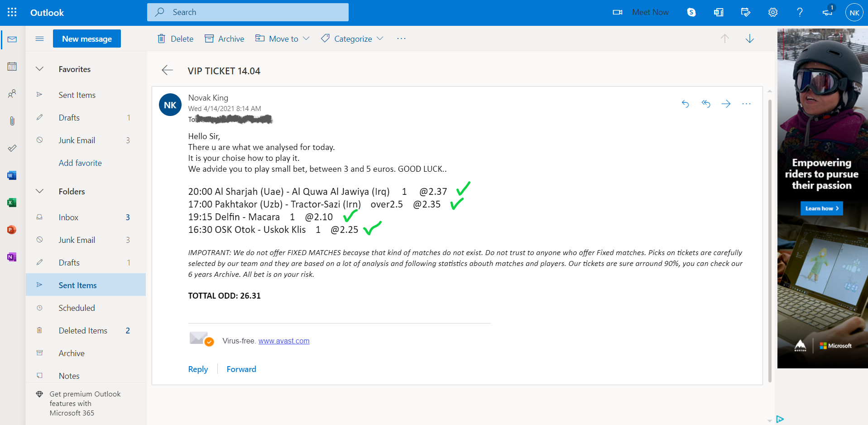Click the Outlook title

[x=47, y=13]
